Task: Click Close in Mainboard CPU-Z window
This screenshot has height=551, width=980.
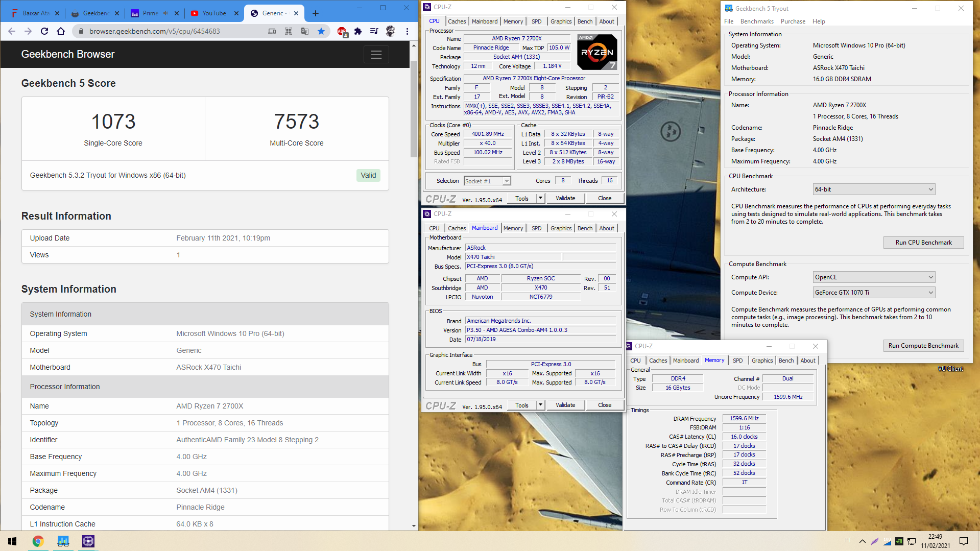Action: pos(604,405)
